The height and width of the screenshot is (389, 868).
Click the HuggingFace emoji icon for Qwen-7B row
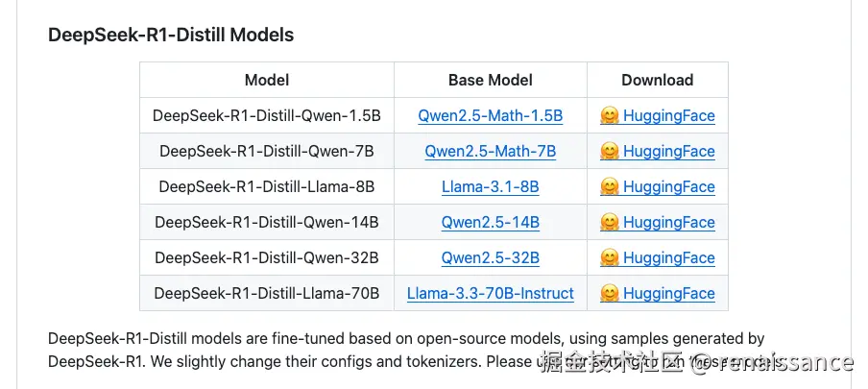[x=609, y=152]
